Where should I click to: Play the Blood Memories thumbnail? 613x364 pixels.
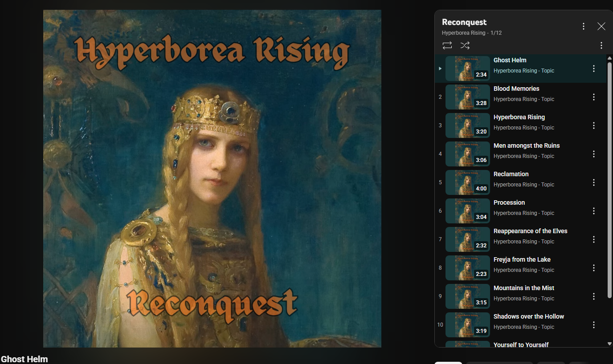(468, 97)
